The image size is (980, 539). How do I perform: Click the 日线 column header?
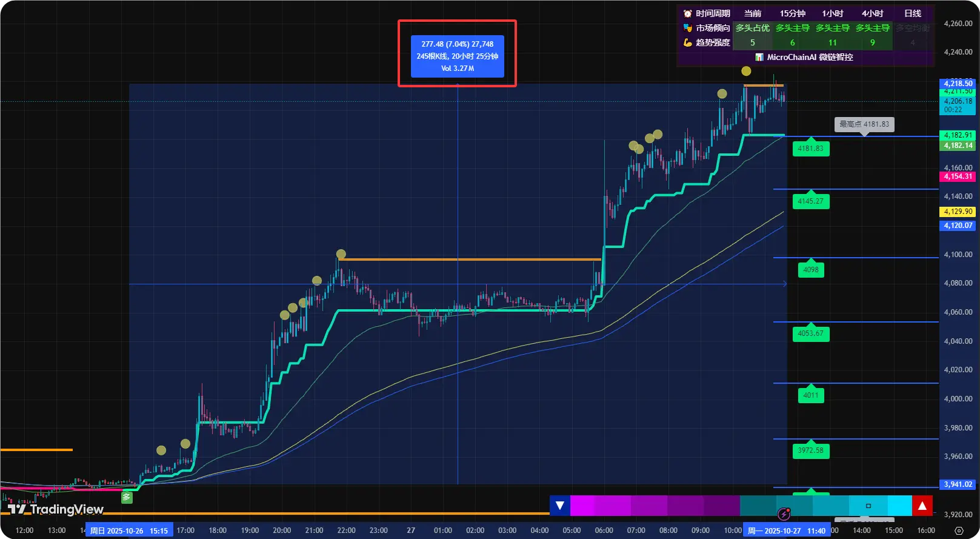coord(913,13)
